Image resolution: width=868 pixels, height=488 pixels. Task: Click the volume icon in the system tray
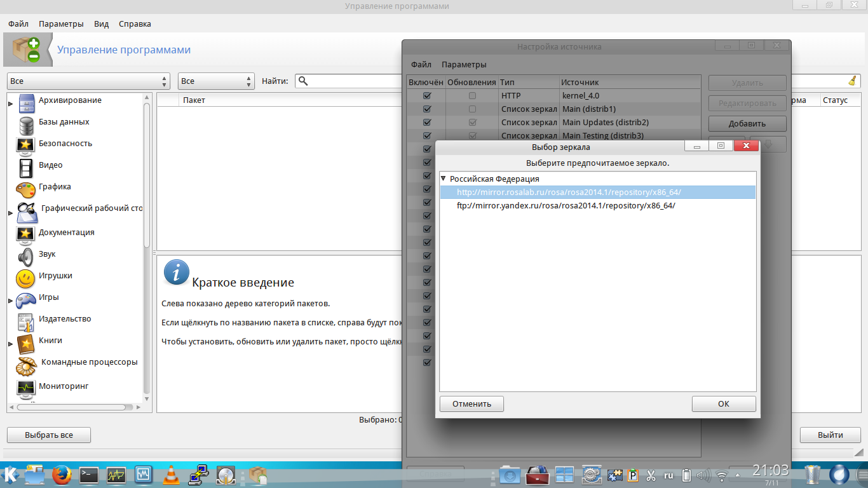tap(703, 475)
